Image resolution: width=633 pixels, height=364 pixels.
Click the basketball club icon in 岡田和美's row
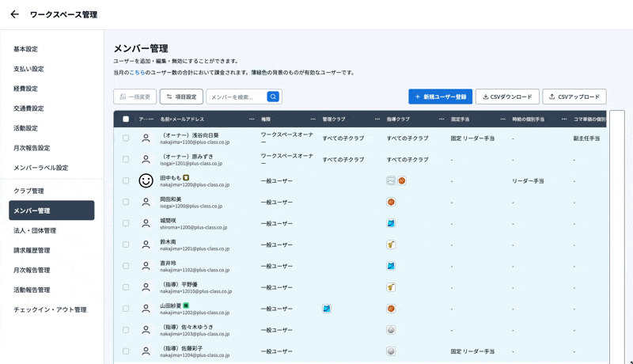click(391, 202)
